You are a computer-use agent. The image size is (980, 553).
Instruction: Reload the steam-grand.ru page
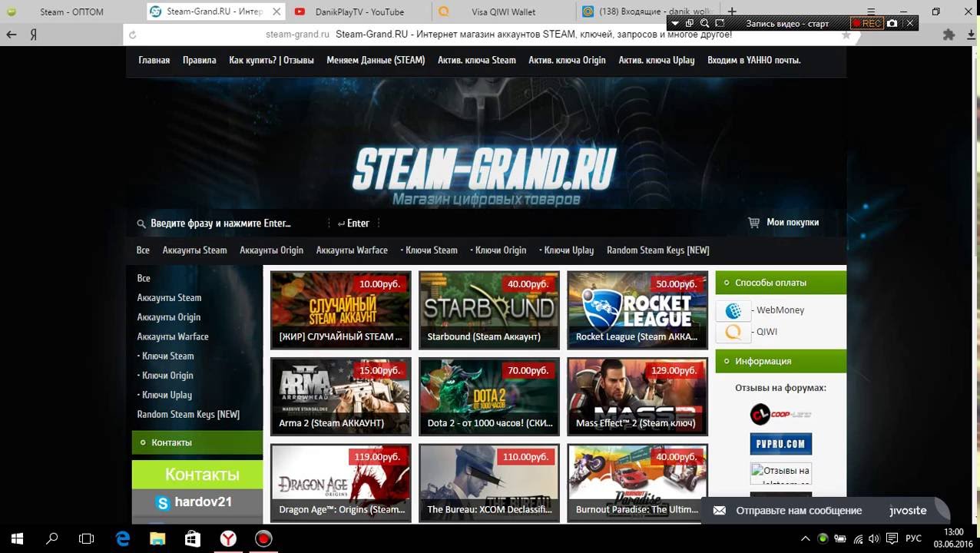coord(133,35)
